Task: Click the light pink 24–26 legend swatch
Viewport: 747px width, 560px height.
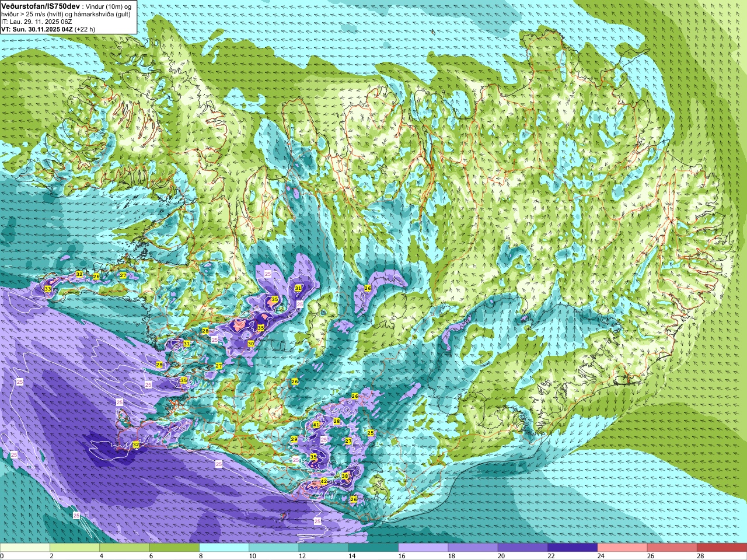Action: (622, 548)
